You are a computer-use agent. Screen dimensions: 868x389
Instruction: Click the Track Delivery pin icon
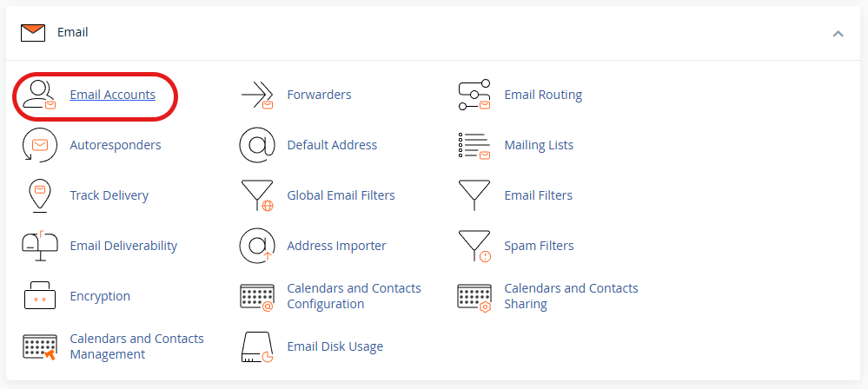tap(39, 195)
